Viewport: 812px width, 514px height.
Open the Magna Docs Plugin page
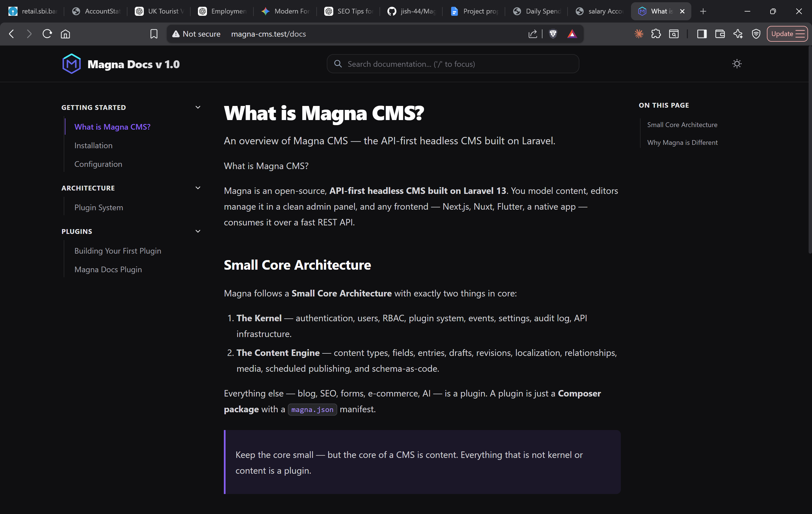point(108,269)
